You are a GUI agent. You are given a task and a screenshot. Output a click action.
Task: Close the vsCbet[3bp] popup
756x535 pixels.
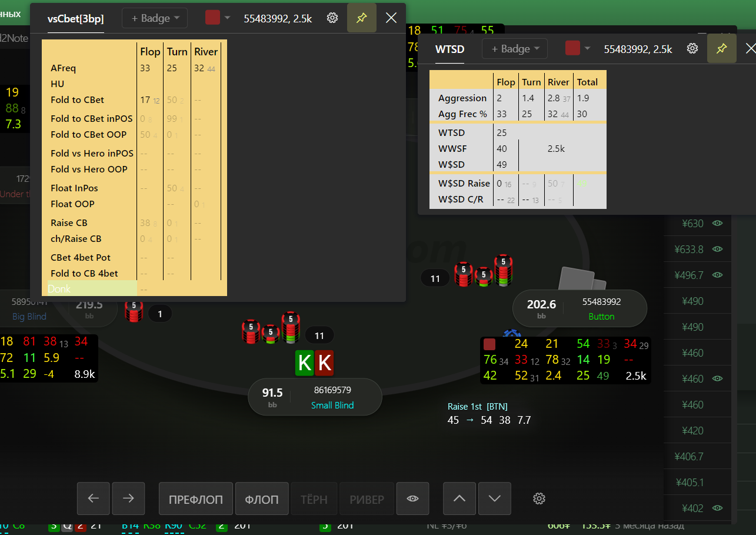click(x=391, y=18)
